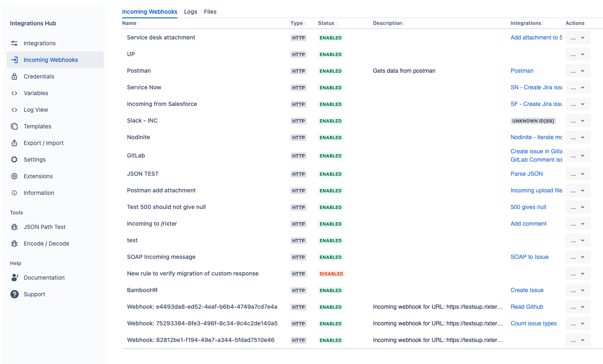This screenshot has width=603, height=364.
Task: Open actions dropdown for BambooHR
Action: [578, 290]
